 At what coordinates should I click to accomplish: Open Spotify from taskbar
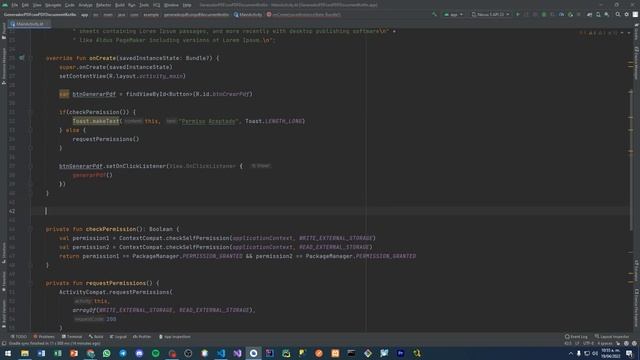(x=156, y=353)
